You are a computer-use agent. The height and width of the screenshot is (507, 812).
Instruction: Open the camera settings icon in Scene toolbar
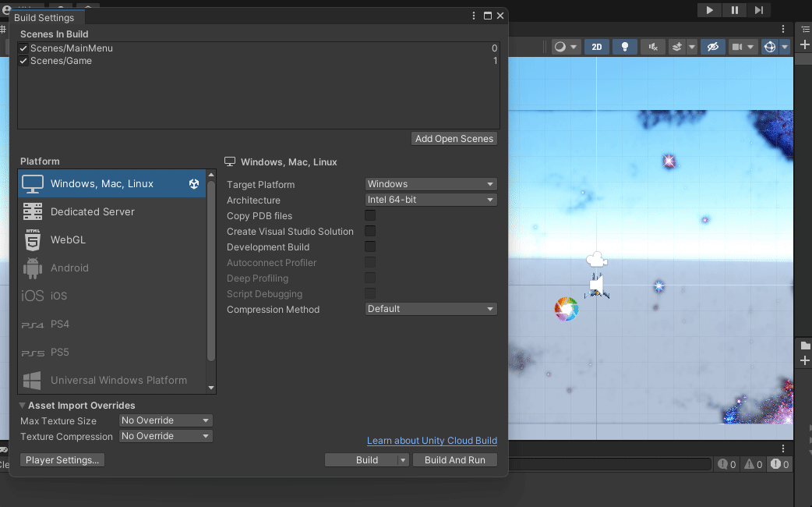tap(739, 46)
